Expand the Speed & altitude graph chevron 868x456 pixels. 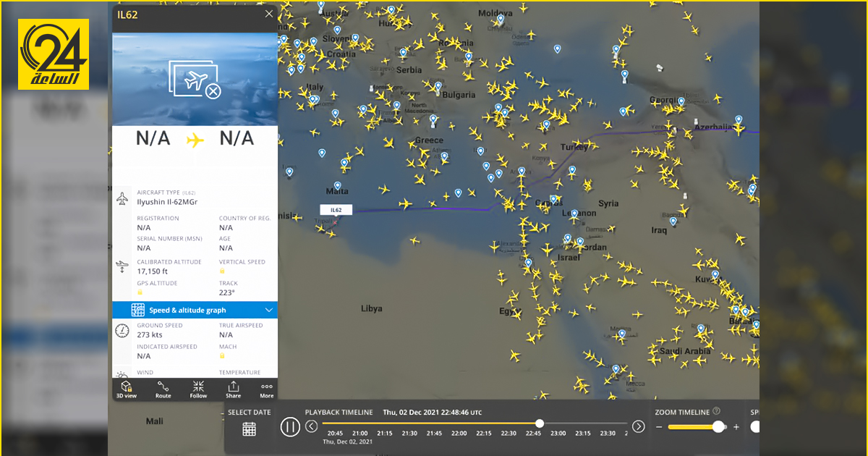269,311
